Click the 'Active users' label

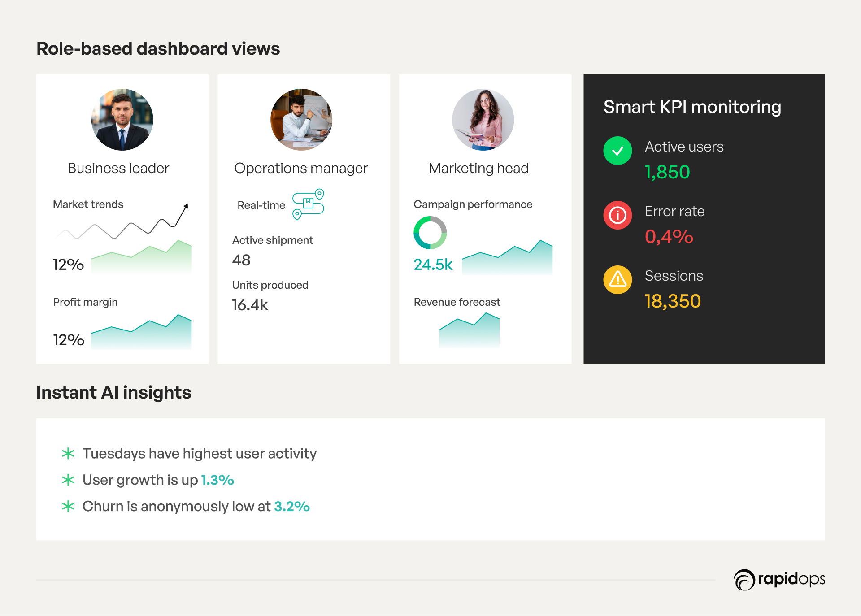click(x=684, y=147)
